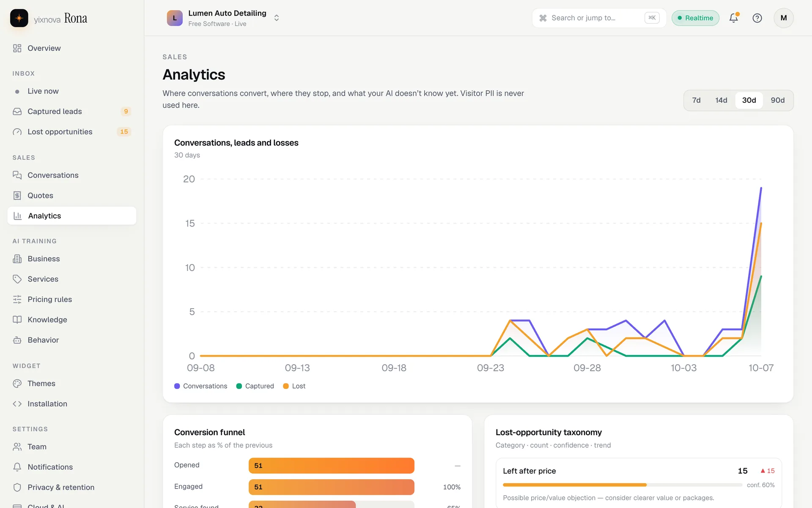Toggle the Realtime status pill
This screenshot has width=812, height=508.
pyautogui.click(x=695, y=18)
